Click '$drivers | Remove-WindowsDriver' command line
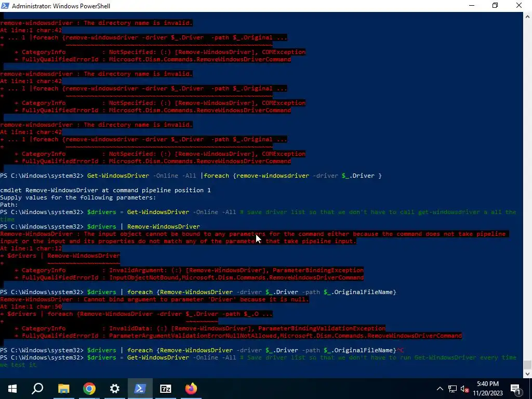The width and height of the screenshot is (532, 399). pyautogui.click(x=100, y=227)
